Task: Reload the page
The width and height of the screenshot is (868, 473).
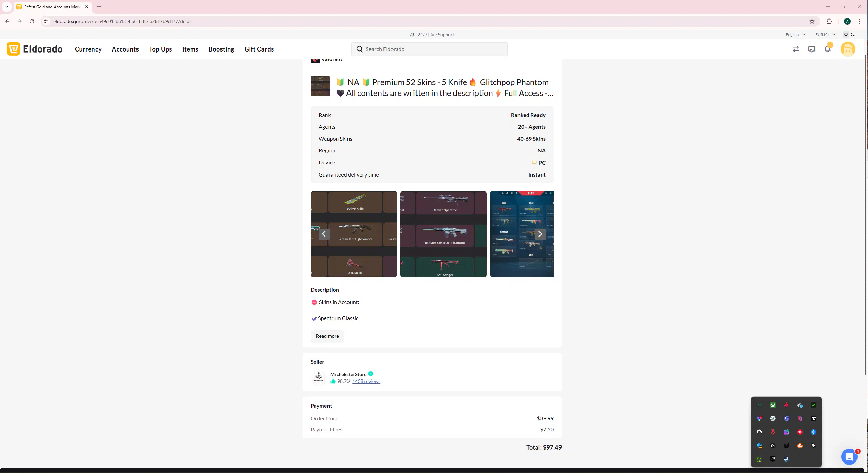Action: 32,21
